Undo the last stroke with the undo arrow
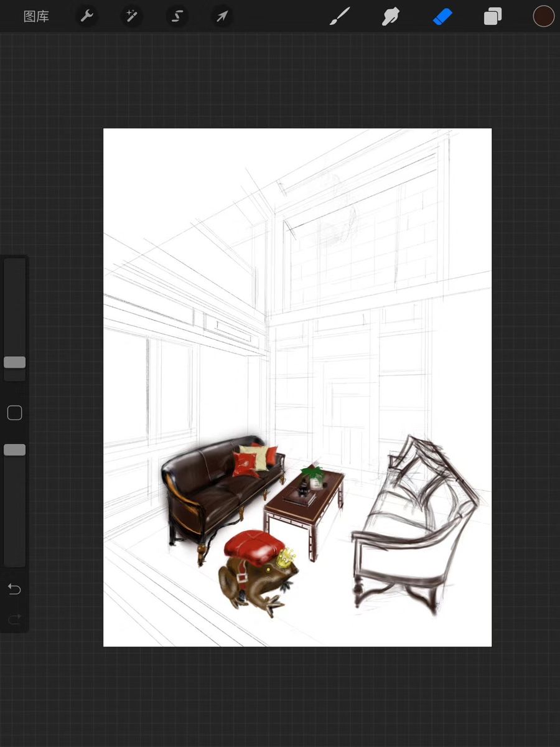This screenshot has width=560, height=747. click(14, 589)
